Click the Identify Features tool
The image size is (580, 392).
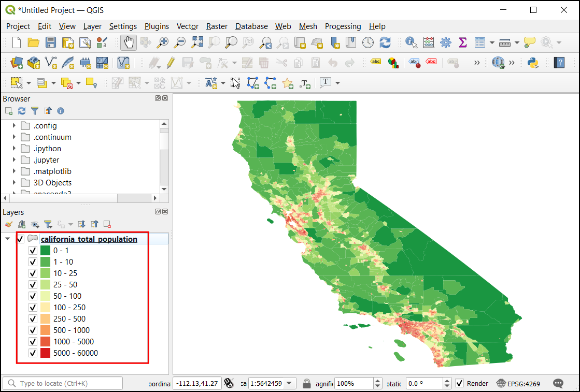click(412, 42)
